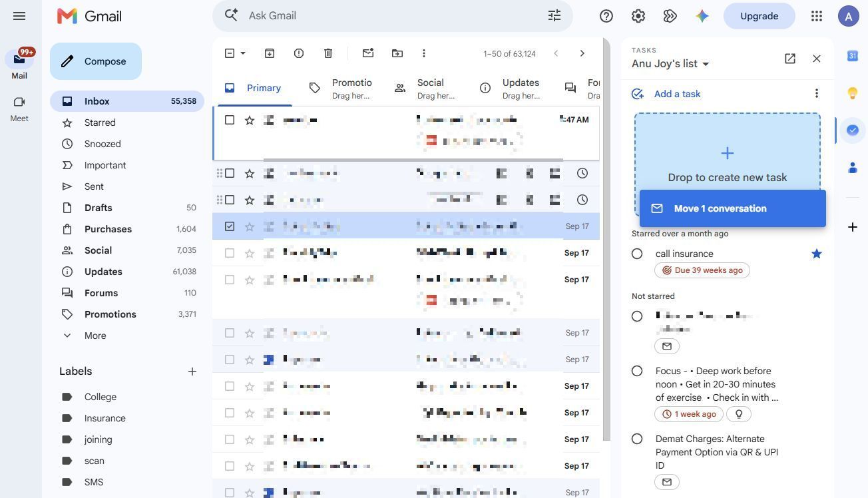868x498 pixels.
Task: Open Anu Joy's list dropdown
Action: pyautogui.click(x=670, y=64)
